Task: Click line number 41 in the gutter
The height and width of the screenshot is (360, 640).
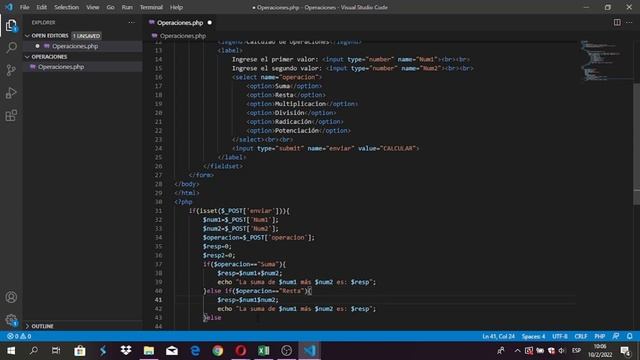Action: [x=158, y=300]
